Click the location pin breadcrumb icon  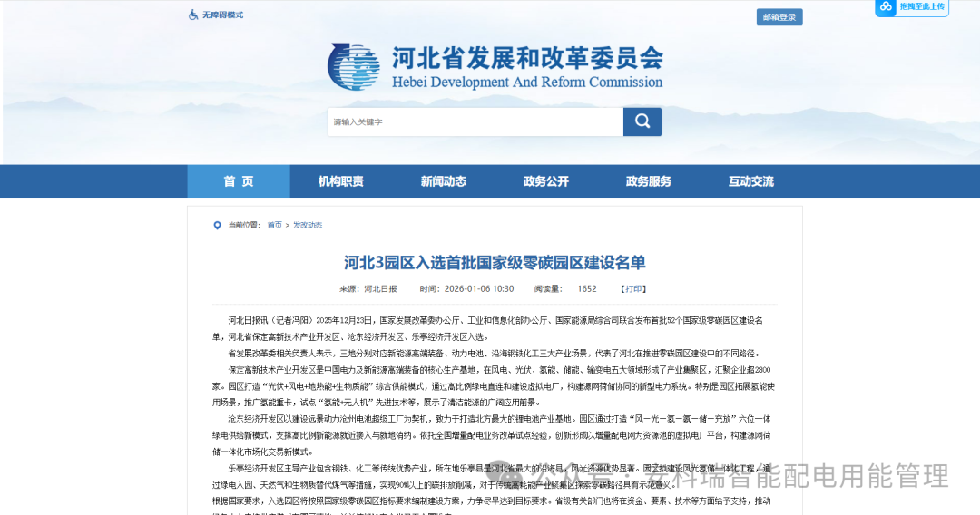(217, 226)
